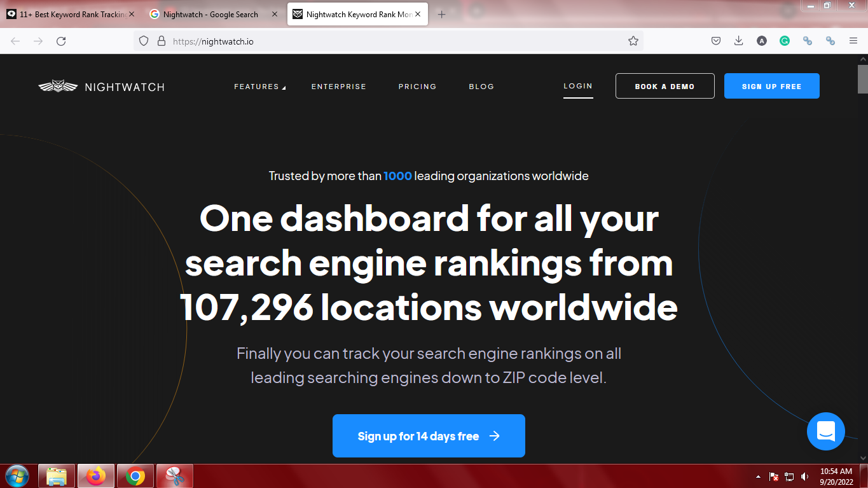Click the page vertical scrollbar thumb

point(862,79)
